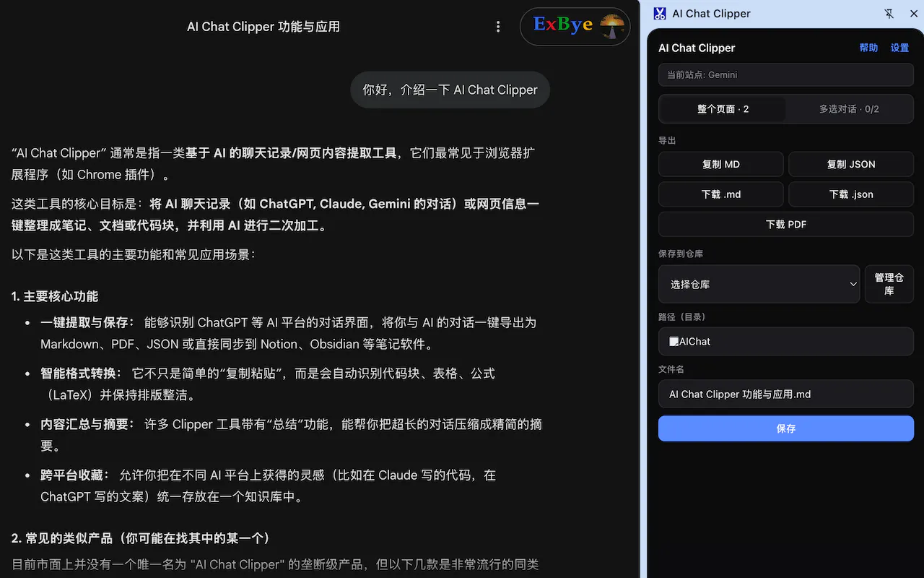
Task: Switch to the 整个页面 · 2 tab
Action: coord(723,109)
